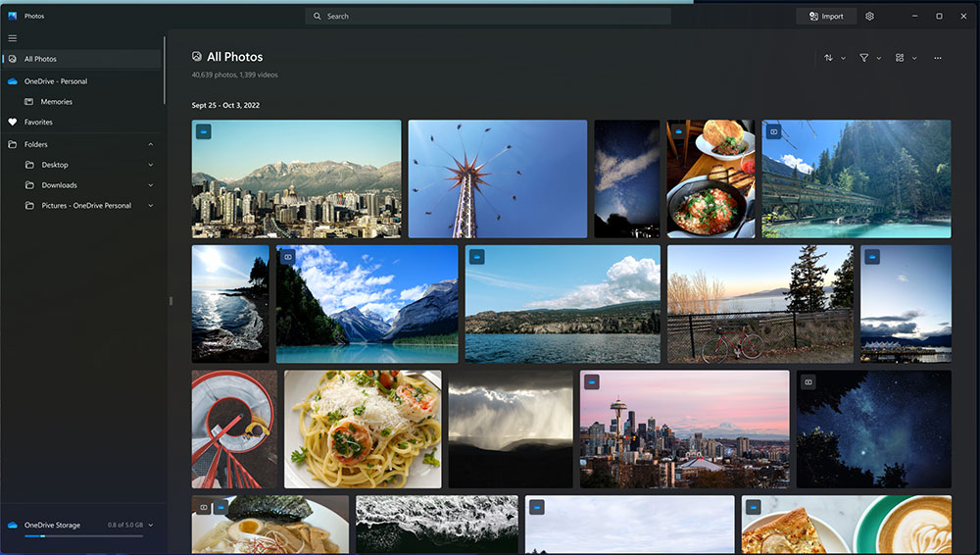Open the shrimp pasta photo thumbnail

(363, 429)
